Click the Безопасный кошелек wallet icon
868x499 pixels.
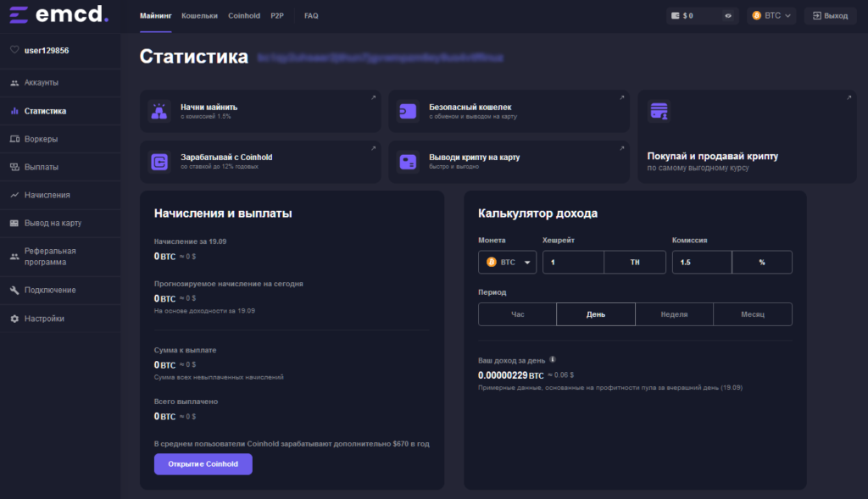coord(408,111)
